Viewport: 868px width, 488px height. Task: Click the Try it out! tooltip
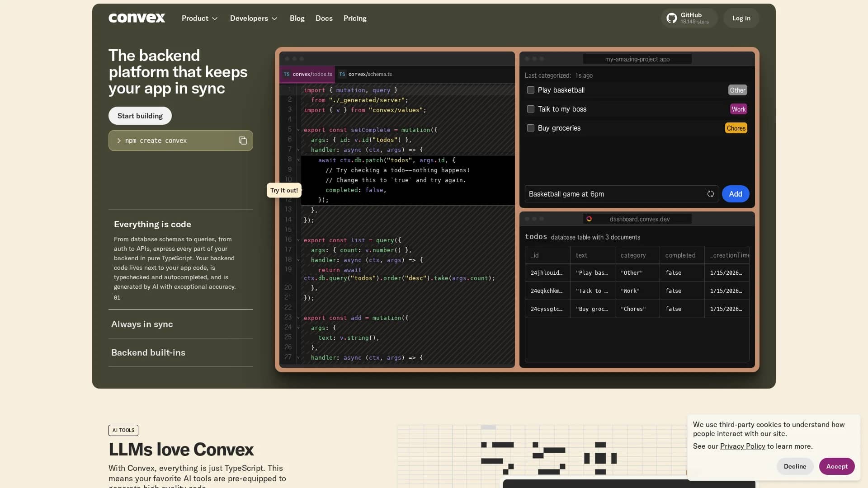tap(284, 190)
